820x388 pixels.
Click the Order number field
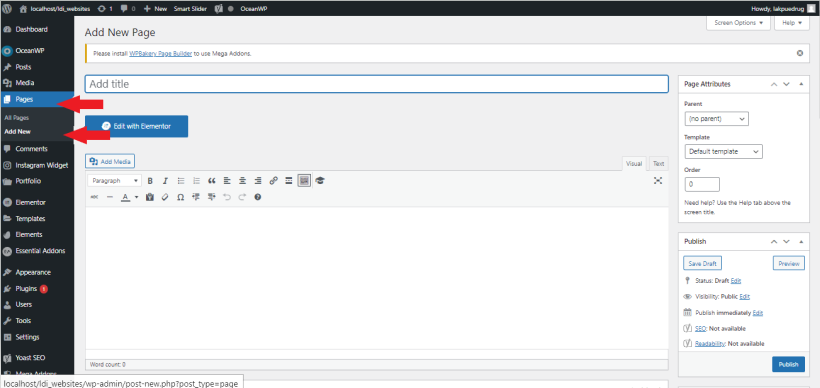[702, 184]
